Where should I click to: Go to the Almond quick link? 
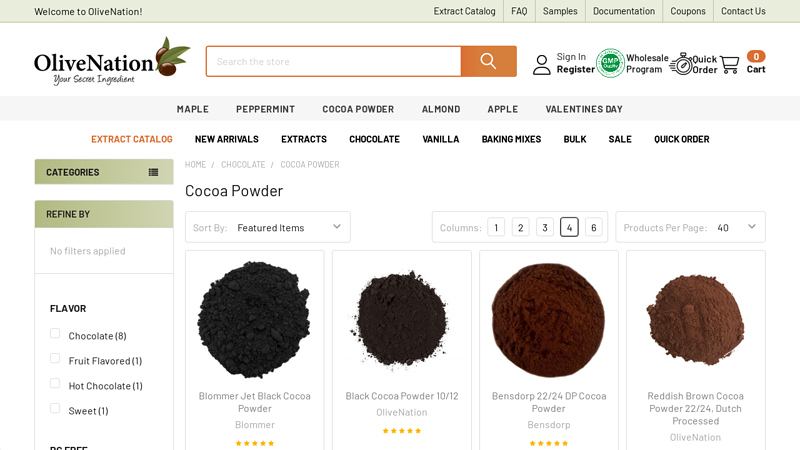441,109
